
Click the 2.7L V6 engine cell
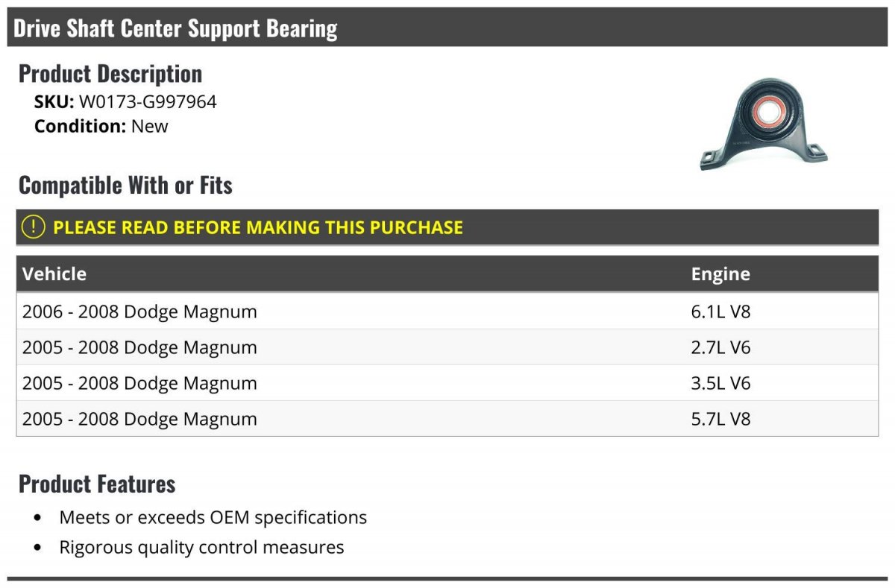(x=720, y=347)
